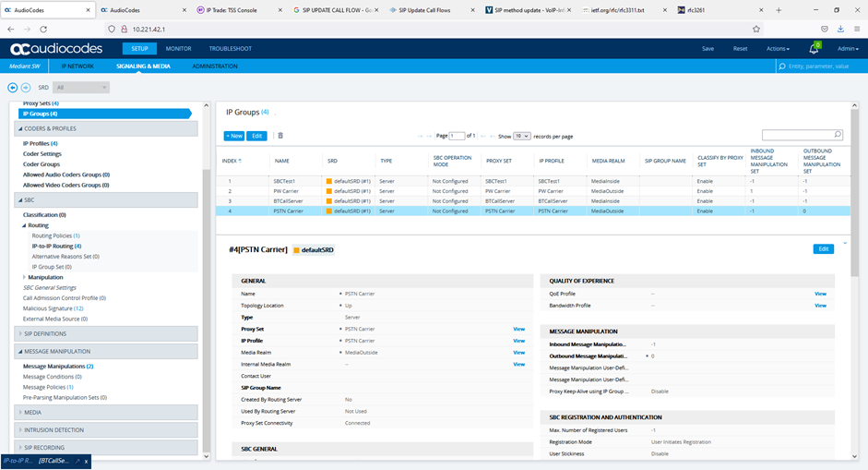The height and width of the screenshot is (470, 868).
Task: Expand the Intrusion Detection section
Action: pyautogui.click(x=106, y=430)
